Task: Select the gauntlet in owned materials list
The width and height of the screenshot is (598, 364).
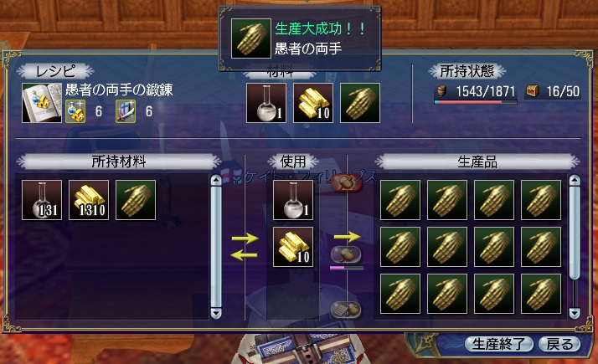Action: click(x=136, y=200)
